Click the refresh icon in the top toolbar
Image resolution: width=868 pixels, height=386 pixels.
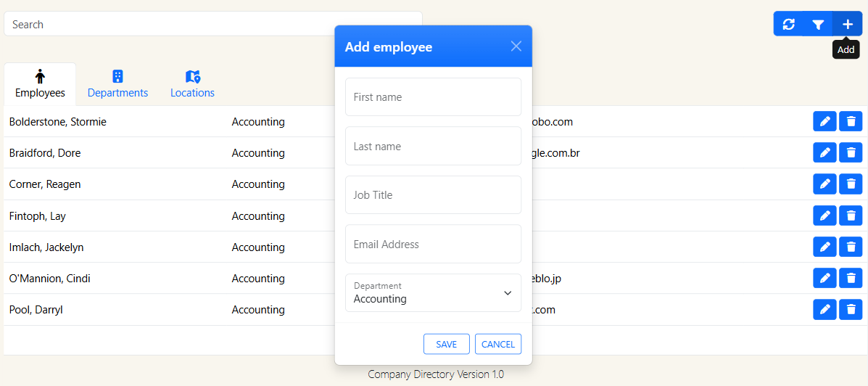click(789, 24)
